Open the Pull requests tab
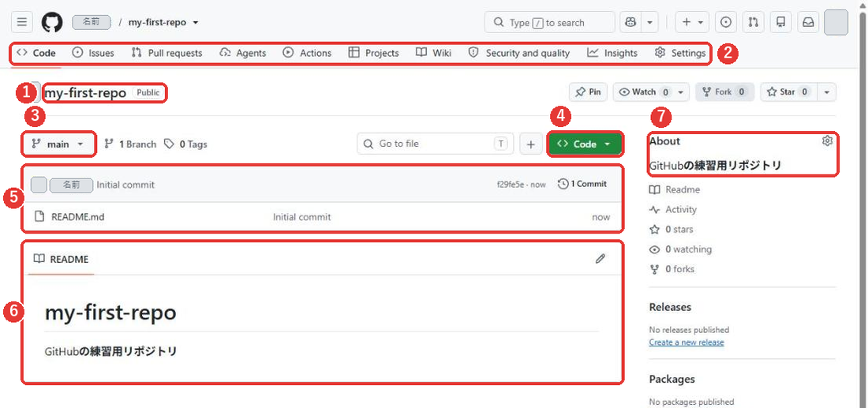 (166, 53)
